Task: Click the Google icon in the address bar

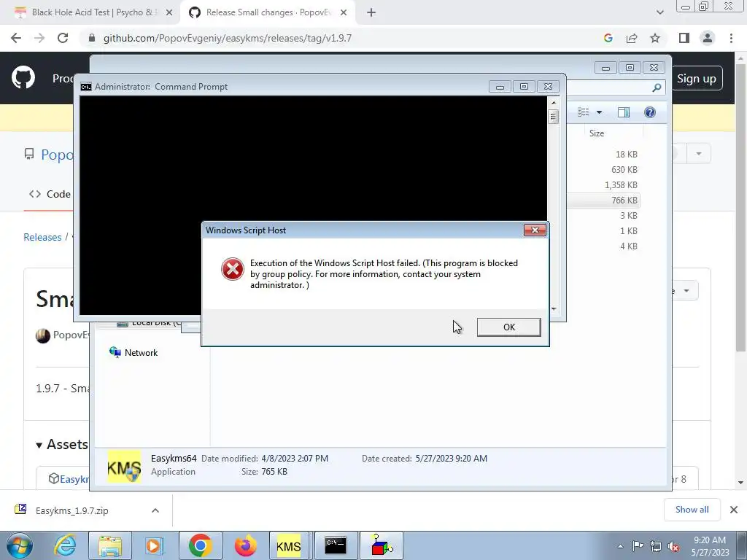Action: click(608, 38)
